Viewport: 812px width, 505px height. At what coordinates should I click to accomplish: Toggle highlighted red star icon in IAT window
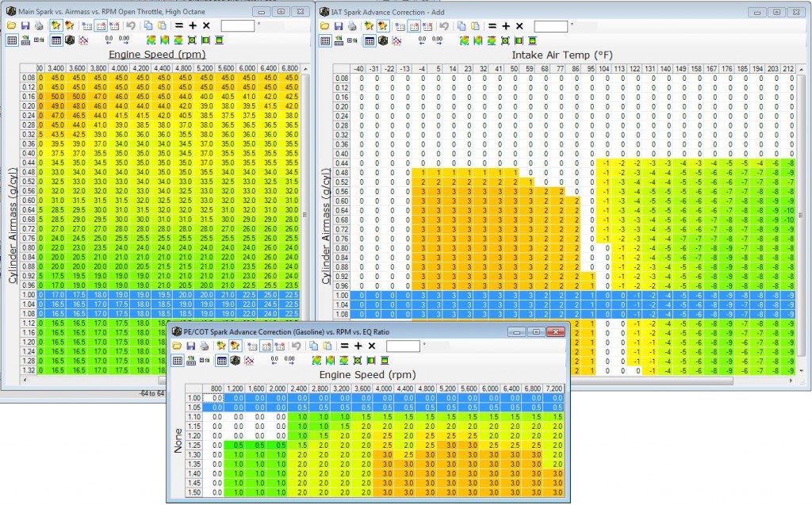[x=383, y=26]
